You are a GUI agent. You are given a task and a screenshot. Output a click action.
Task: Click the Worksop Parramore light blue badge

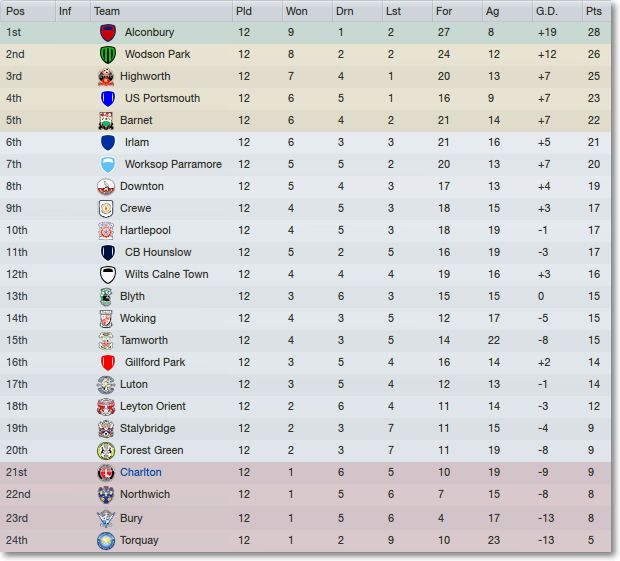pyautogui.click(x=108, y=164)
